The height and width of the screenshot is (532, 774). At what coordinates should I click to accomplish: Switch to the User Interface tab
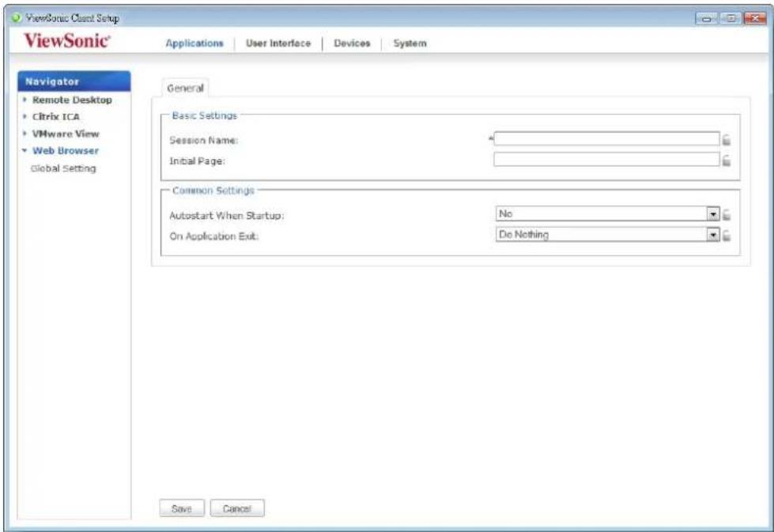278,43
